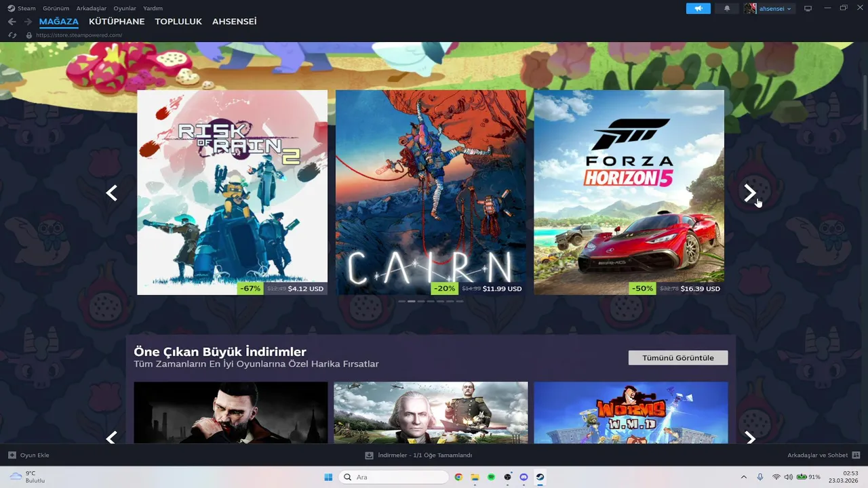This screenshot has width=868, height=488.
Task: Open the blue megaphone announcements button
Action: click(x=698, y=8)
